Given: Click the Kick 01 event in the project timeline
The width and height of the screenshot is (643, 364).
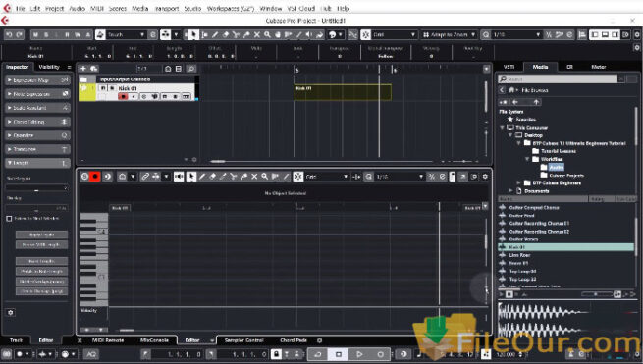Looking at the screenshot, I should (343, 92).
